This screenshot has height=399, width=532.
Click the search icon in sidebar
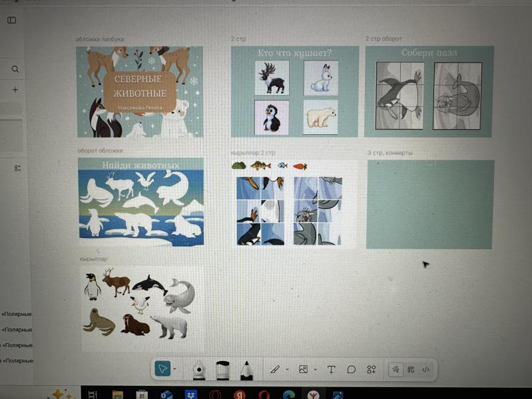pyautogui.click(x=15, y=69)
